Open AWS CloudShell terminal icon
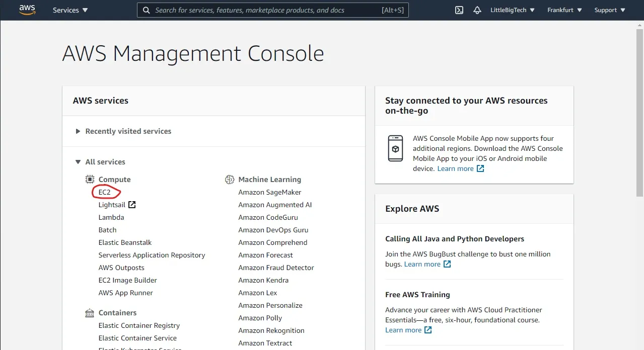 pos(459,10)
